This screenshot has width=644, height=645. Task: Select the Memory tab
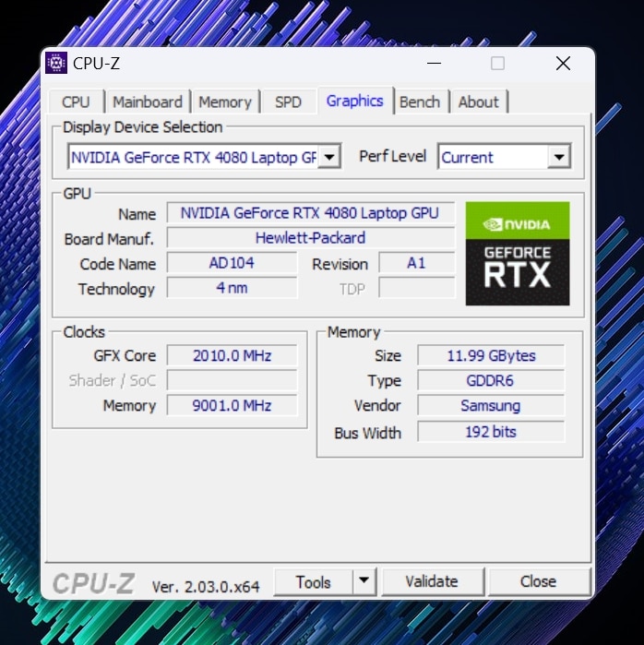[x=224, y=102]
